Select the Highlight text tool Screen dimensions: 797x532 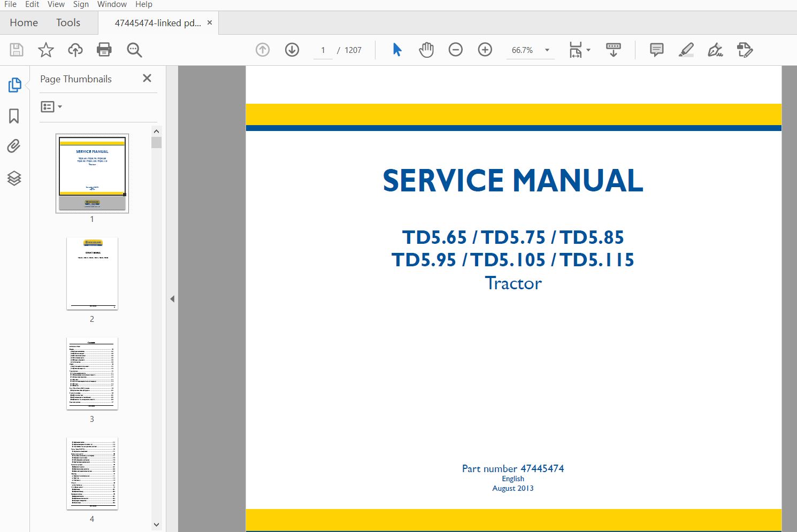tap(686, 50)
